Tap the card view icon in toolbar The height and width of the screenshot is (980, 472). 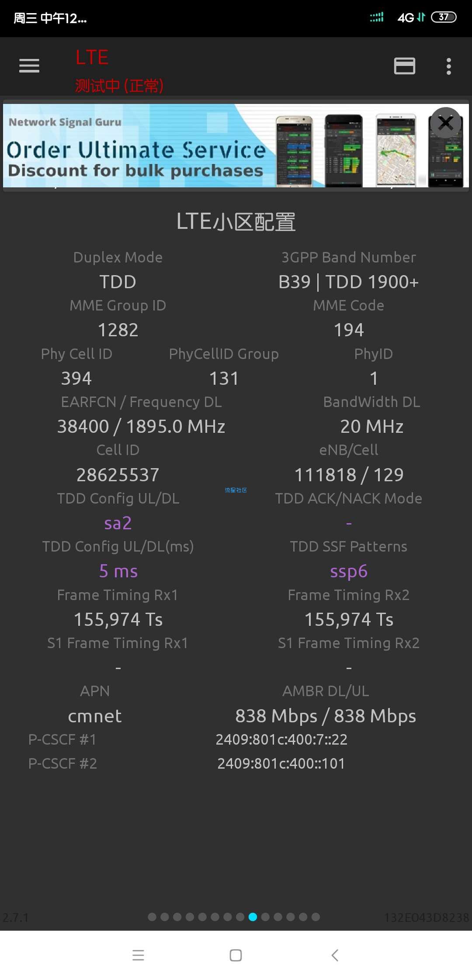(x=405, y=66)
